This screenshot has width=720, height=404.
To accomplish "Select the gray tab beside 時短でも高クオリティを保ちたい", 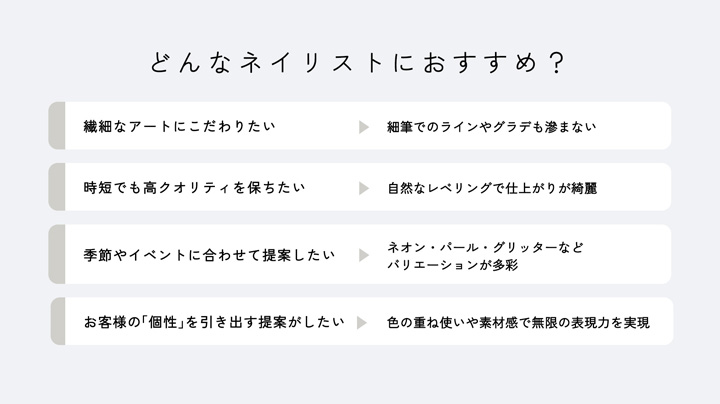I will 57,187.
